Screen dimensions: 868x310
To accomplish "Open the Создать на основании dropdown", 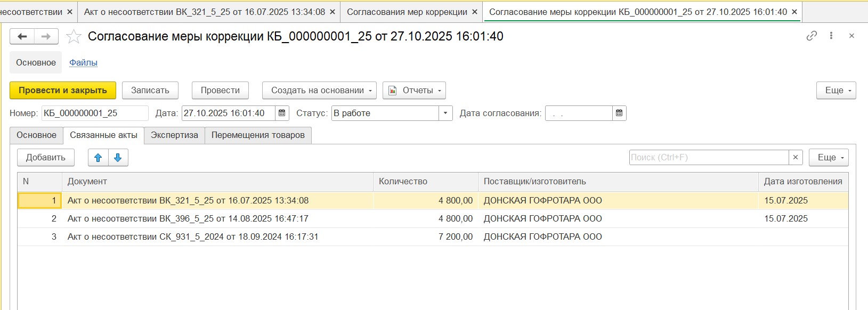I will click(x=319, y=91).
